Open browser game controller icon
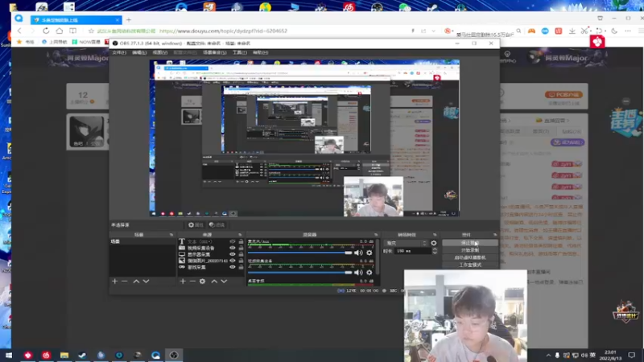Screen dimensions: 644x362 tap(531, 31)
